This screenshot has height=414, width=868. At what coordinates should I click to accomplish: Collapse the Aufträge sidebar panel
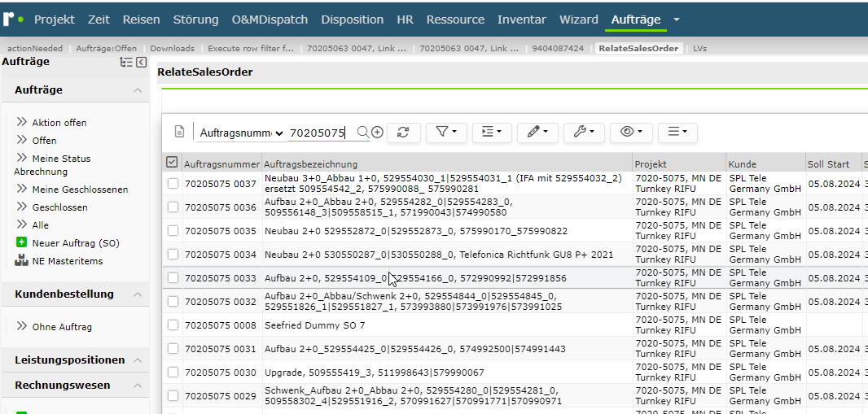click(x=141, y=63)
